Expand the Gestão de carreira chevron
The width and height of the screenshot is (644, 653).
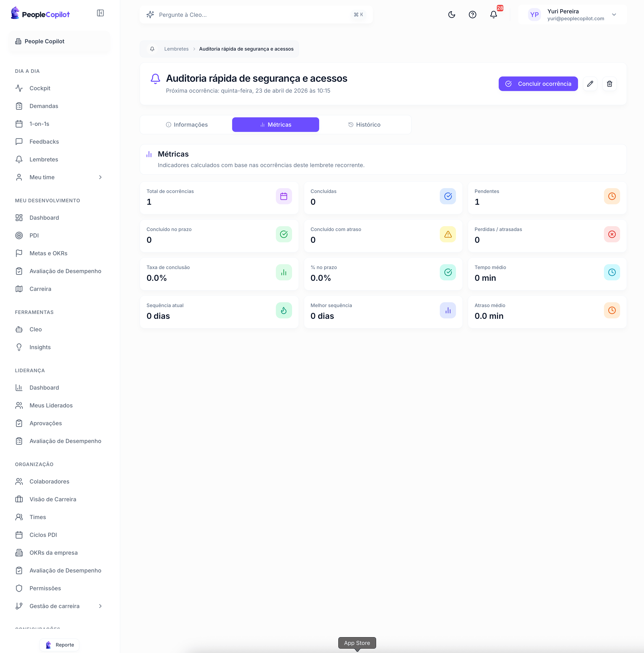coord(100,606)
